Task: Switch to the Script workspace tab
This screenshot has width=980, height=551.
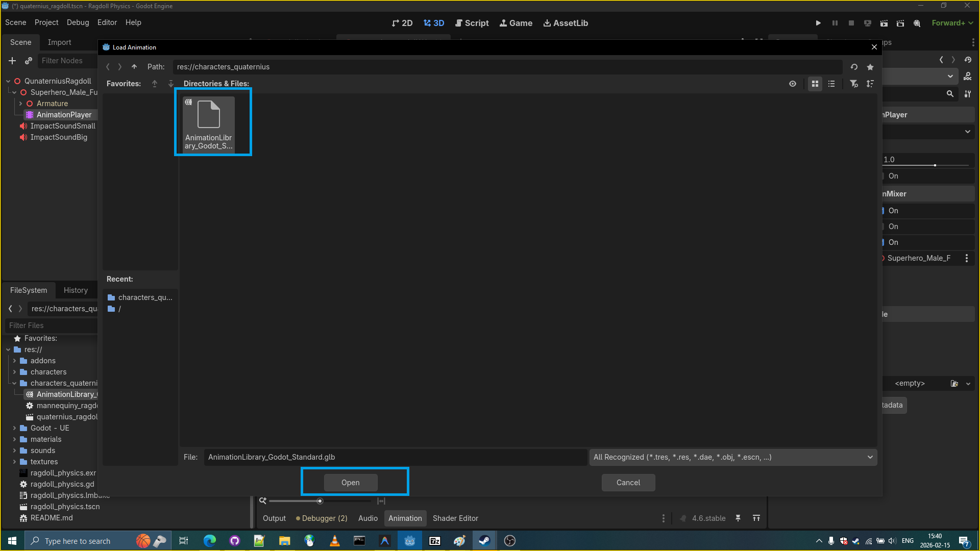Action: coord(472,23)
